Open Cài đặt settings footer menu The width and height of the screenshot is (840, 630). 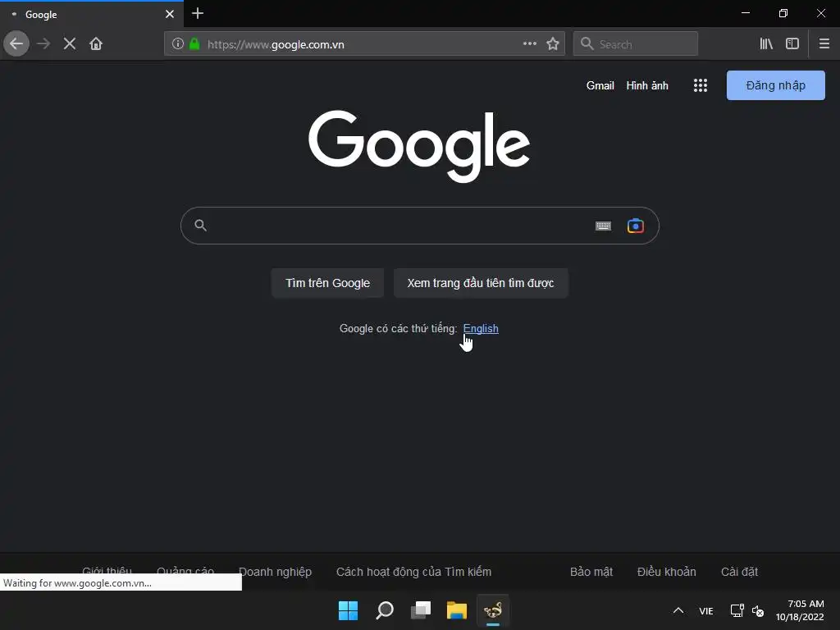(x=739, y=572)
